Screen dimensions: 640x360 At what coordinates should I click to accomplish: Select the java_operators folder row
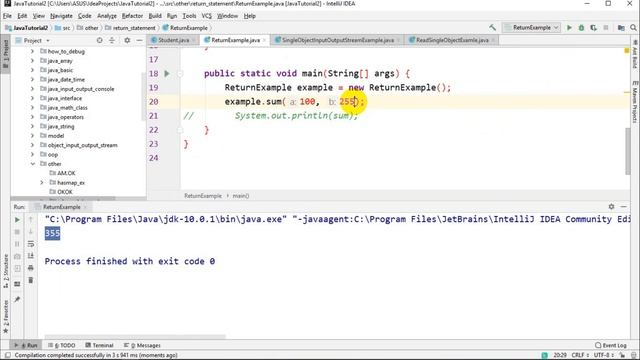pyautogui.click(x=78, y=117)
